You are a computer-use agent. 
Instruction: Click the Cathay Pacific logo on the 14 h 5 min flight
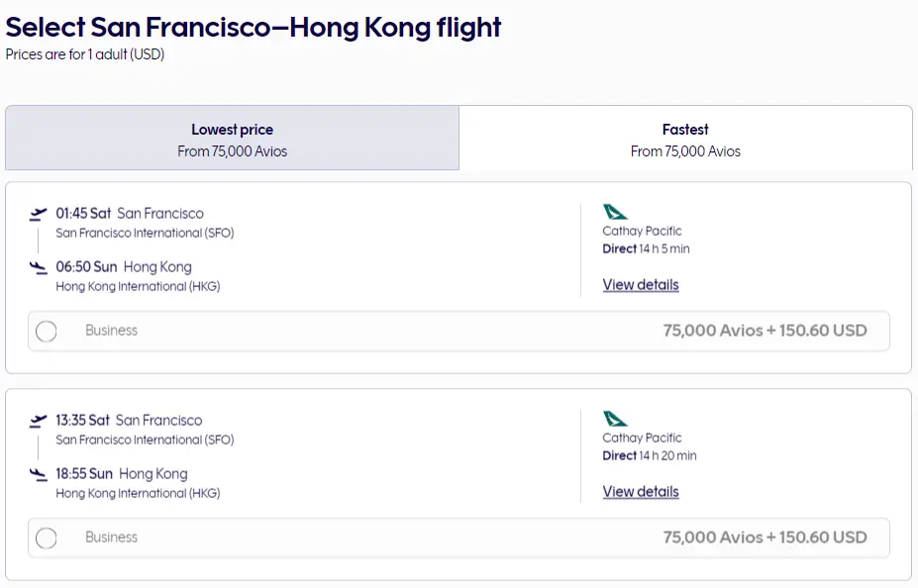point(615,212)
